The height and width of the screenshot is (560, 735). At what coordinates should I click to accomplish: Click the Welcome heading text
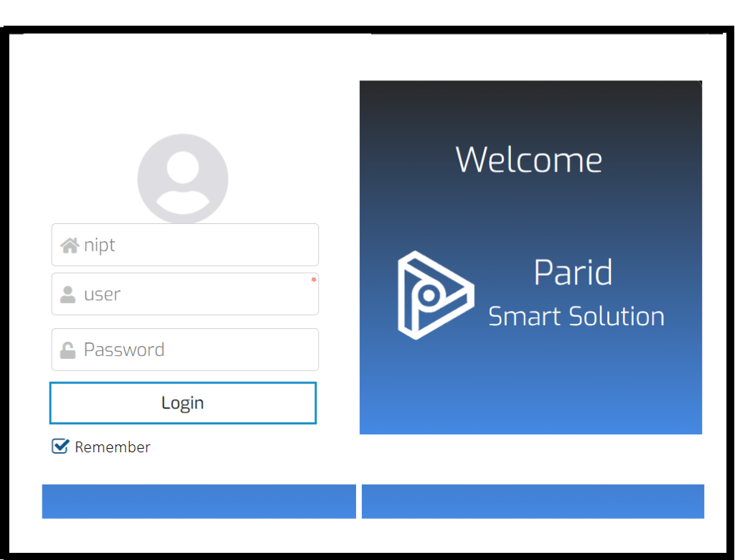tap(529, 159)
